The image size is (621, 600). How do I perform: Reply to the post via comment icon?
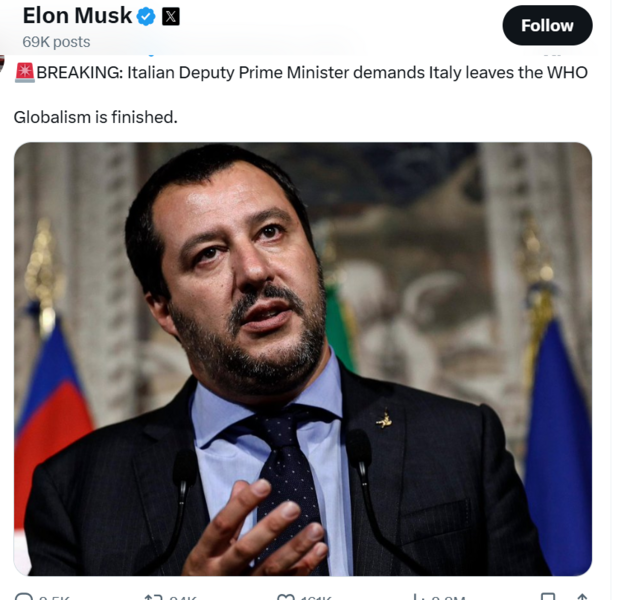pos(23,596)
